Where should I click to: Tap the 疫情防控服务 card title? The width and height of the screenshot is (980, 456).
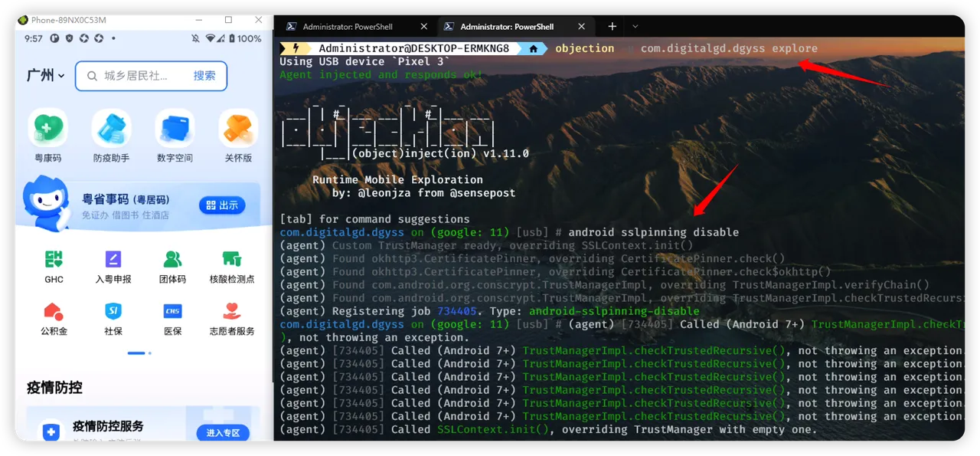(108, 426)
